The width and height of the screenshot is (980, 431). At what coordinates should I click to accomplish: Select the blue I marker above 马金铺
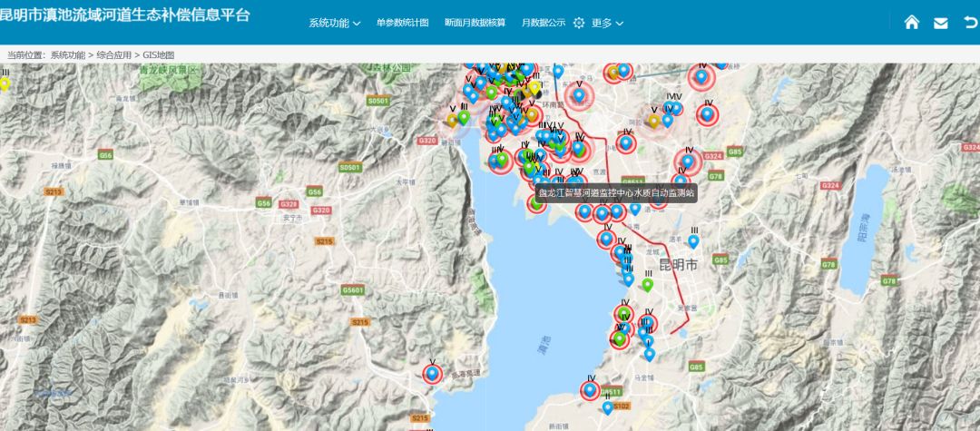(x=650, y=354)
